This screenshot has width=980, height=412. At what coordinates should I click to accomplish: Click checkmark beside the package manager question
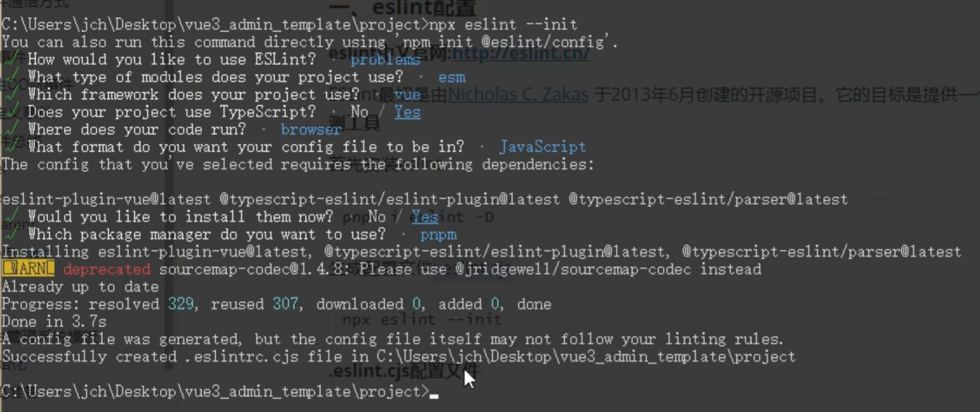click(x=12, y=234)
